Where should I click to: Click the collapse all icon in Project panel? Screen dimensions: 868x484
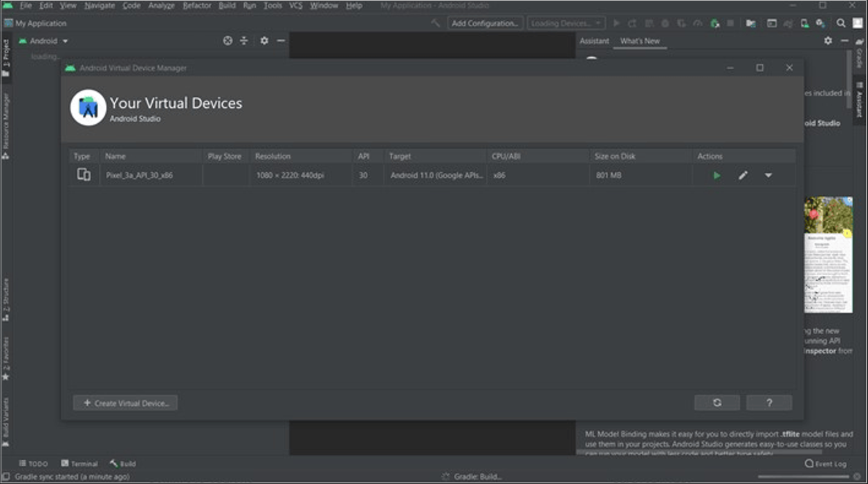244,41
